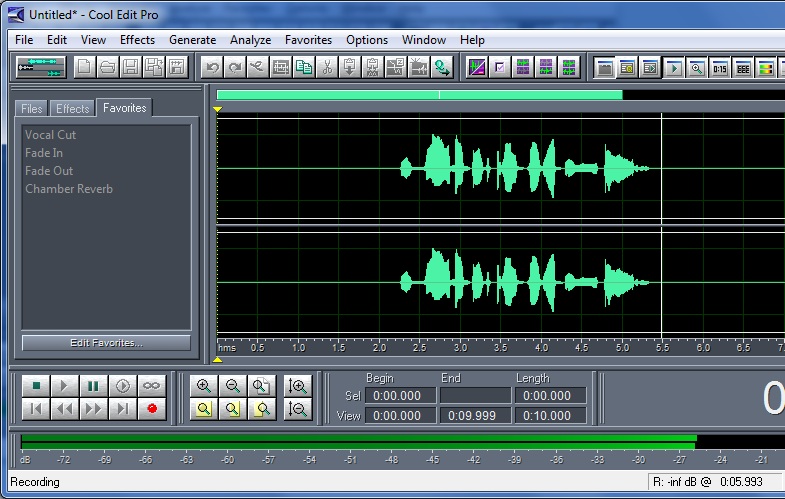Open the Window menu
This screenshot has height=499, width=785.
pos(424,40)
